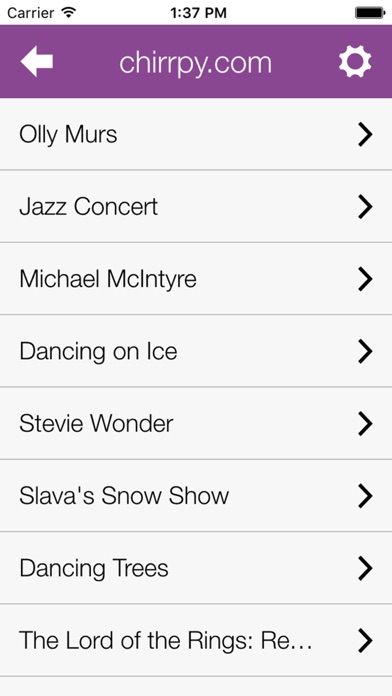392x696 pixels.
Task: Tap the chirrpy.com header title
Action: click(x=195, y=63)
